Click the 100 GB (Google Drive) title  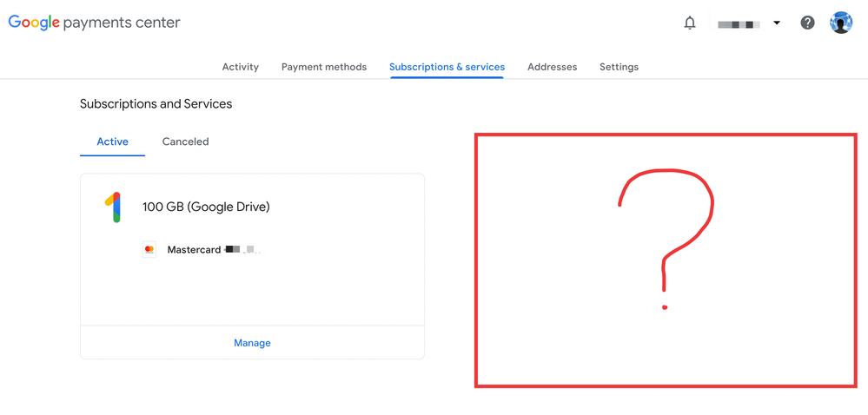[x=206, y=207]
